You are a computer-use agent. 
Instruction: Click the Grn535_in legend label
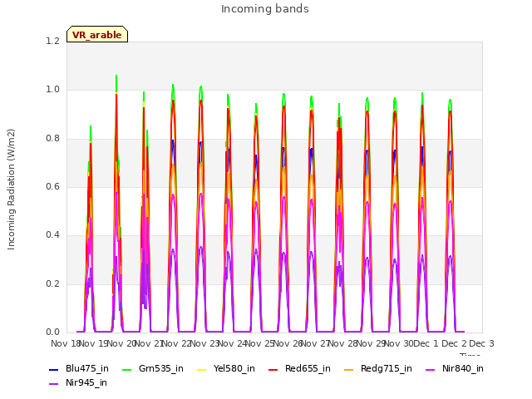click(161, 368)
